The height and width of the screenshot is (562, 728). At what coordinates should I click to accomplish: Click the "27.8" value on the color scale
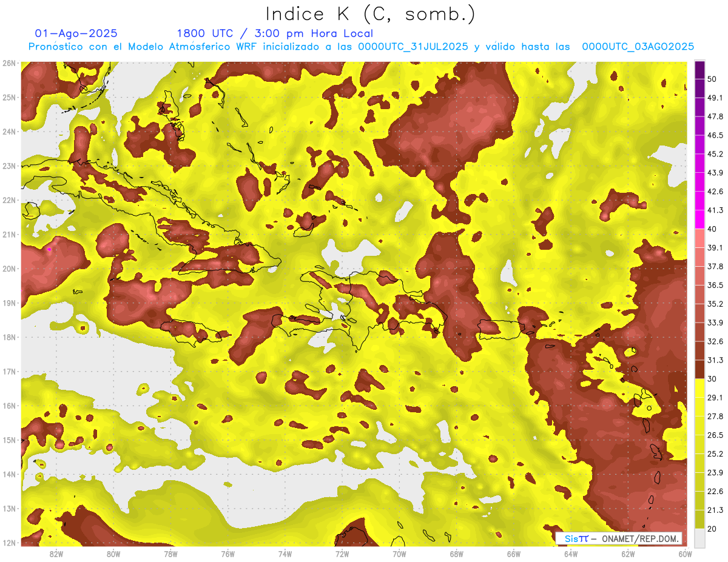(715, 416)
